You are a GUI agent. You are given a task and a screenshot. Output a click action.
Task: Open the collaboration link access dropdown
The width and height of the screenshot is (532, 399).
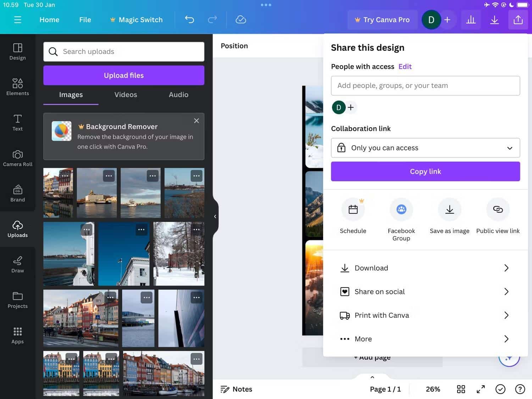425,148
